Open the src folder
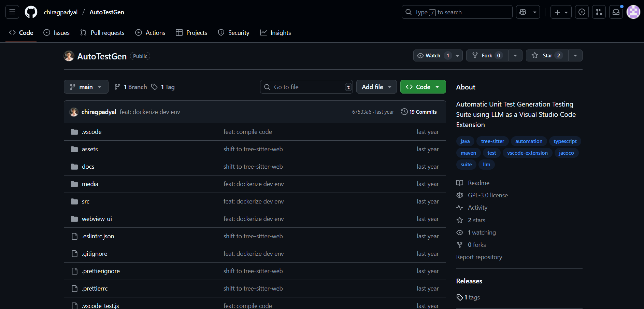Screen dimensions: 644x309 pyautogui.click(x=85, y=201)
